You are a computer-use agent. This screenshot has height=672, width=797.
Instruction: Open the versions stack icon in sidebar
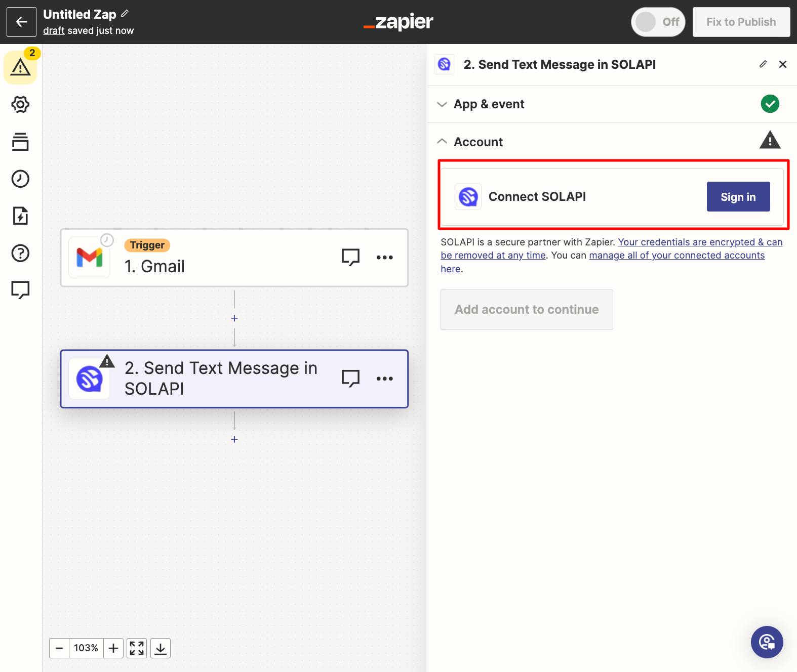(20, 142)
